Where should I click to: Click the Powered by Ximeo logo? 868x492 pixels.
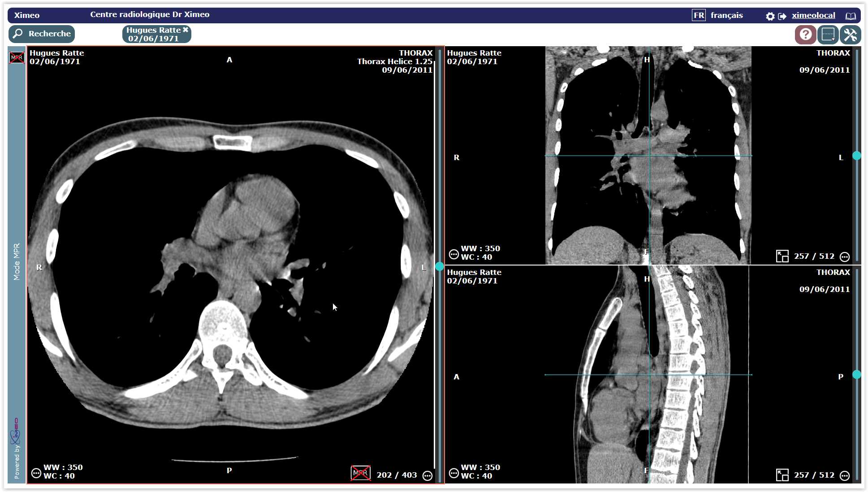coord(17,448)
